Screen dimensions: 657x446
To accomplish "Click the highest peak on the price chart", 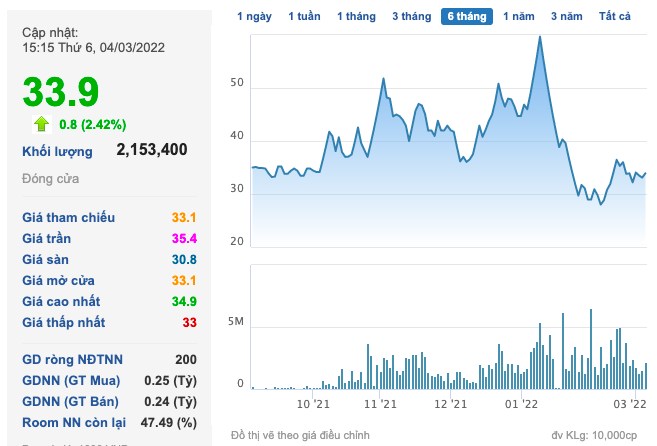I will (540, 37).
